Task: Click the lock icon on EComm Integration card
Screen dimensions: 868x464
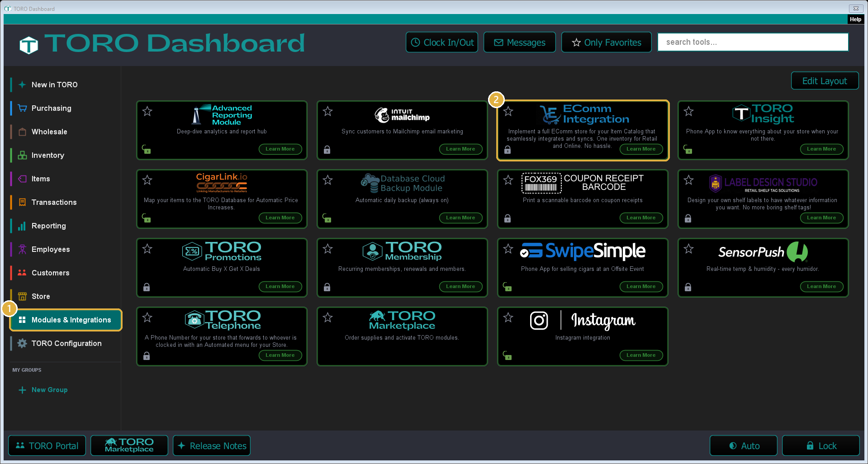Action: [508, 150]
